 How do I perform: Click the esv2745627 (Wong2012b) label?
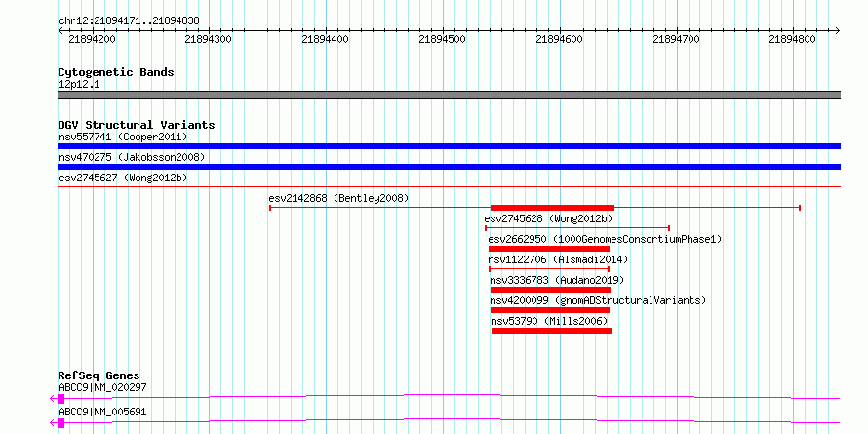tap(123, 178)
